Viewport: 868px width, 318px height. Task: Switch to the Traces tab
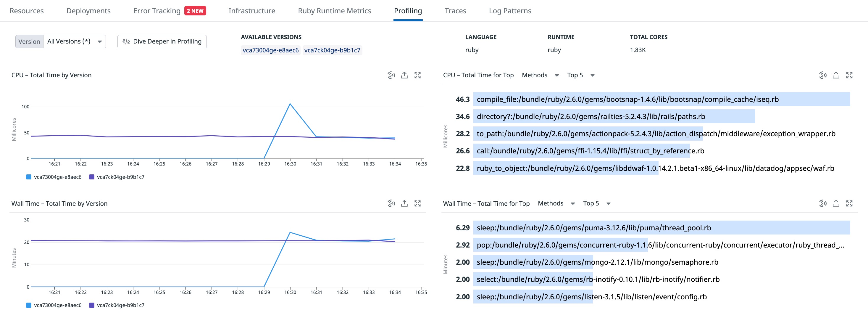pyautogui.click(x=455, y=11)
